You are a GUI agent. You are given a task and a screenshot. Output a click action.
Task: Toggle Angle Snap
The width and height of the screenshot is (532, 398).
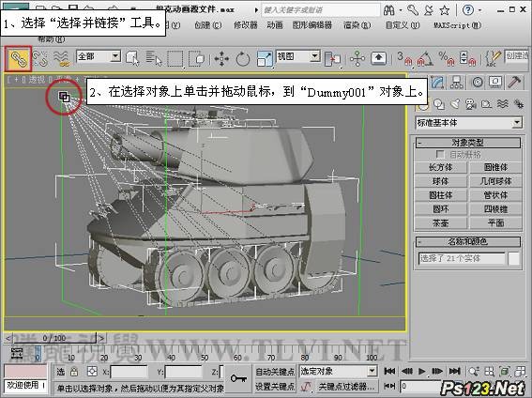(x=425, y=59)
